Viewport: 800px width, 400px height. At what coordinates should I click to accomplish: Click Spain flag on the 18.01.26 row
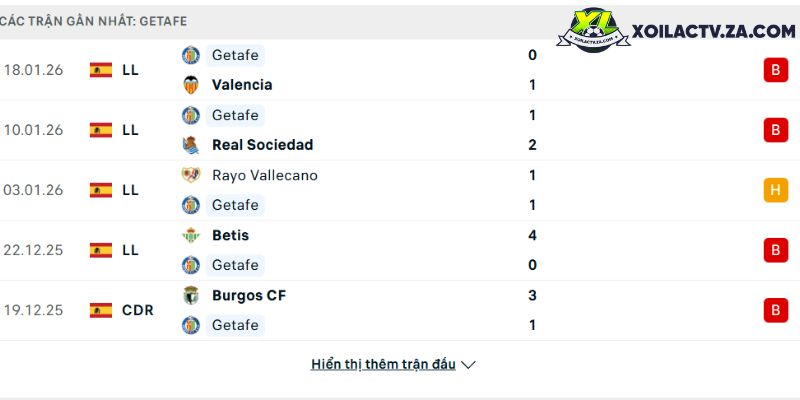101,70
